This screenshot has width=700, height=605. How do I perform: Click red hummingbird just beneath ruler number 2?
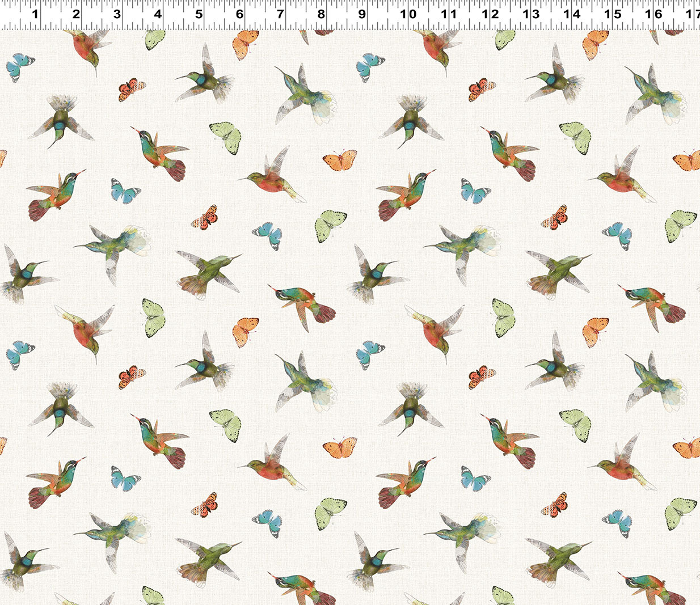pos(88,48)
